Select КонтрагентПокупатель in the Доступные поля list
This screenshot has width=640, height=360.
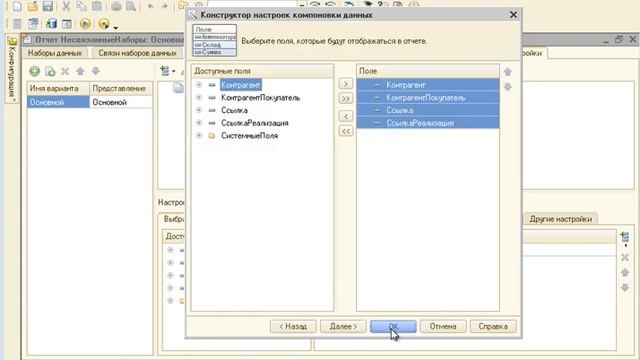click(x=260, y=98)
